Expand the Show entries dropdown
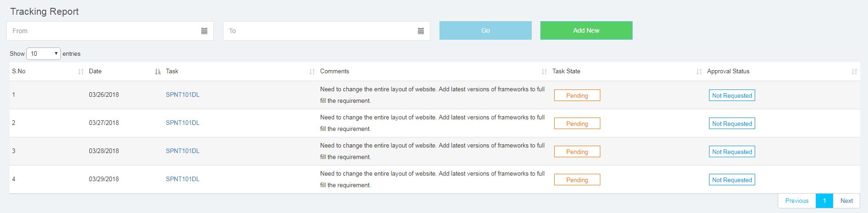Image resolution: width=868 pixels, height=213 pixels. [43, 54]
